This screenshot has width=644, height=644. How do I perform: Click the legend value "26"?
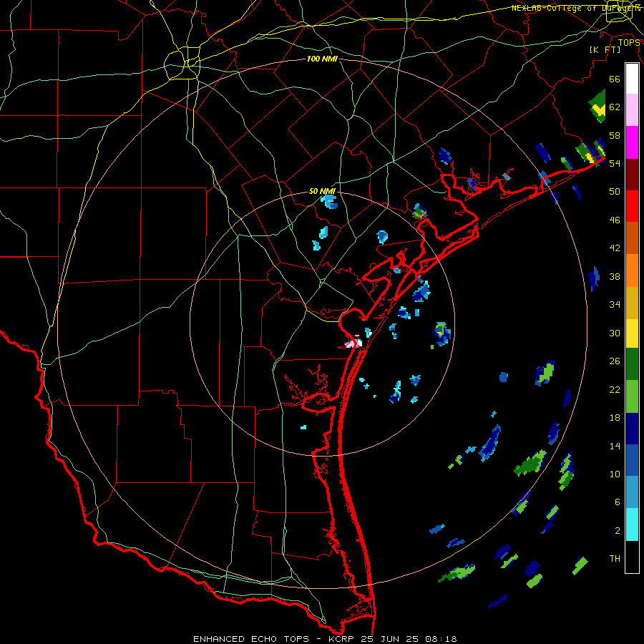[615, 361]
